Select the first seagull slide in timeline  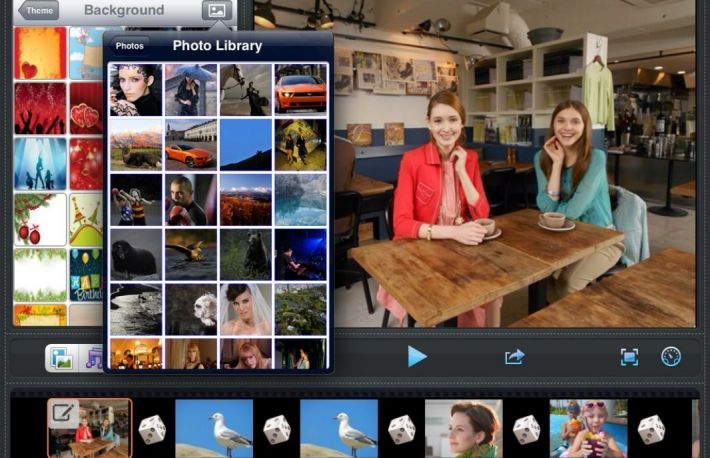tap(214, 429)
